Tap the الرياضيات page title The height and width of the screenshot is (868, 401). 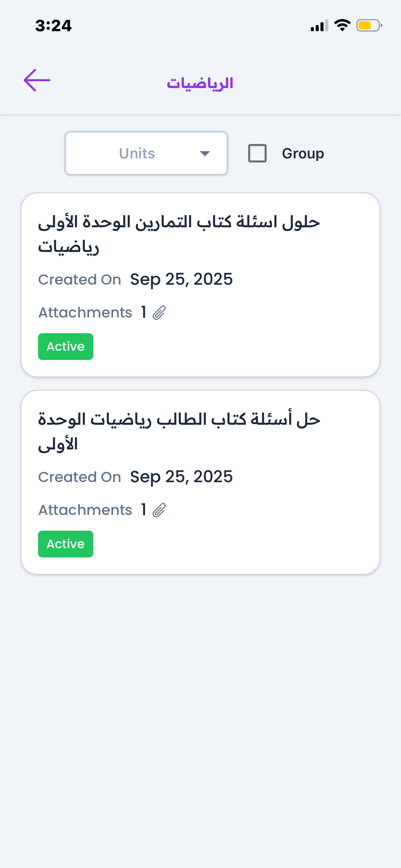tap(200, 83)
